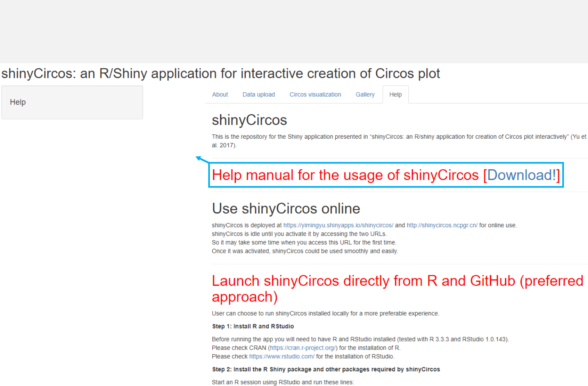
Task: Visit the cran.r-project.org link
Action: point(303,348)
